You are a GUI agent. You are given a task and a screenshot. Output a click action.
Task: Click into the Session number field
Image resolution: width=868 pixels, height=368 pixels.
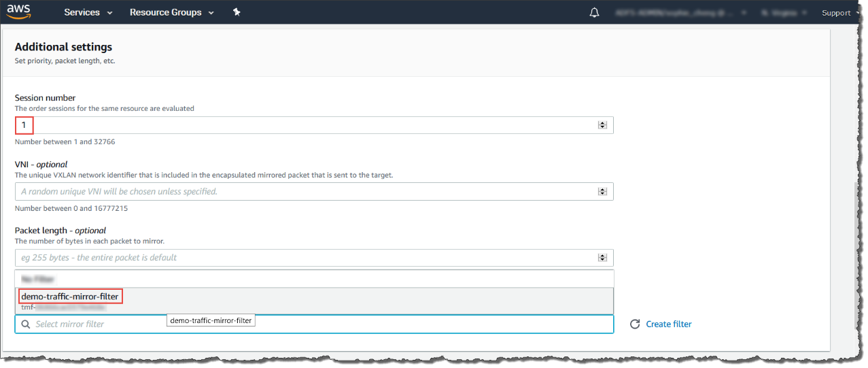pos(306,125)
